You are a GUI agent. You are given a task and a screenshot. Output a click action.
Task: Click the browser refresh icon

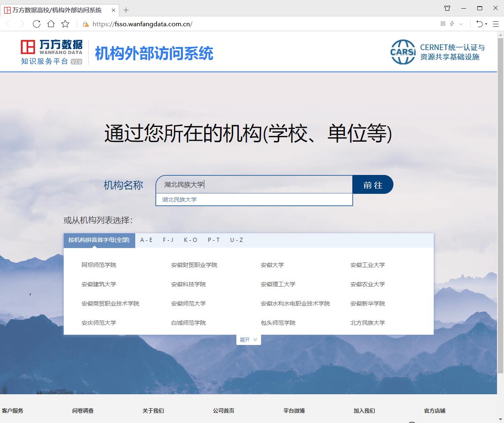(x=37, y=24)
